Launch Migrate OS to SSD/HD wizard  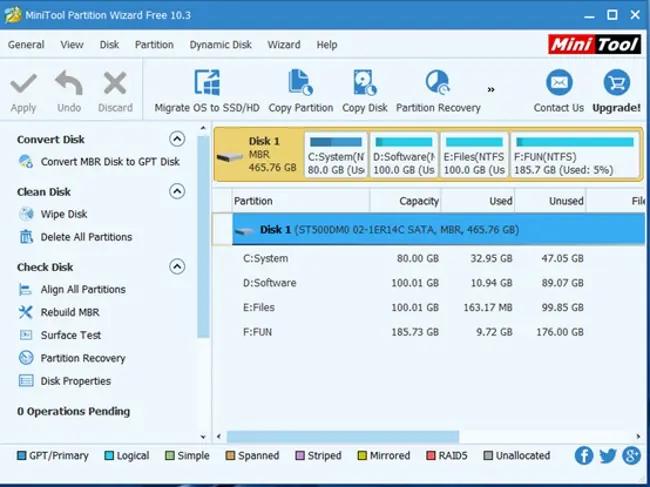(207, 92)
